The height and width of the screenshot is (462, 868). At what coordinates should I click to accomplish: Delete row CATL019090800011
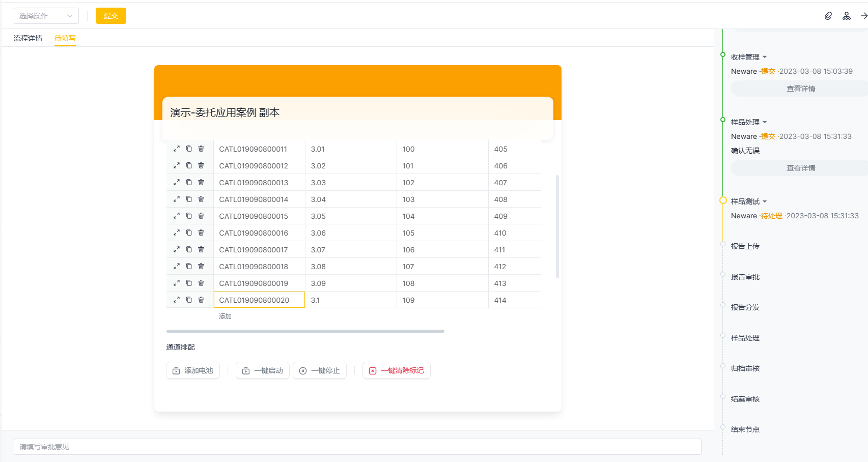click(x=201, y=149)
